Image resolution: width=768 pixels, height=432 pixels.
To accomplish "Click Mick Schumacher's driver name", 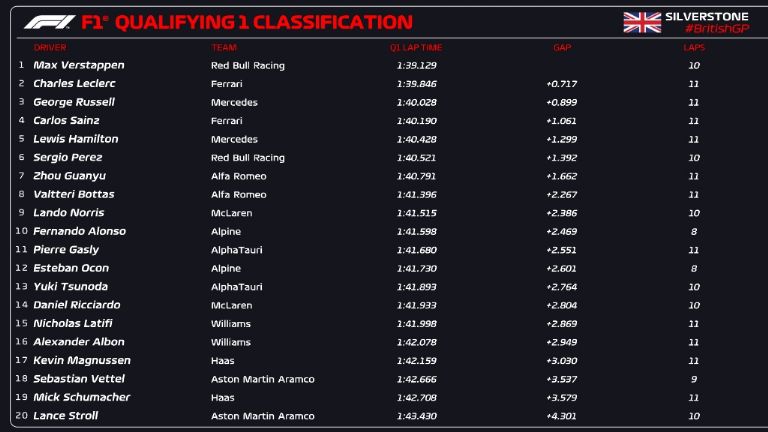I will (x=81, y=397).
